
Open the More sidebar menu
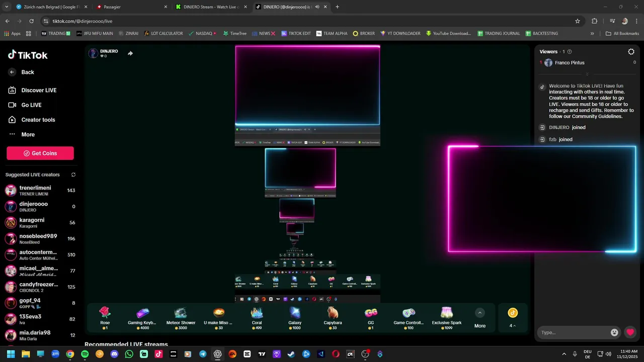pos(22,134)
